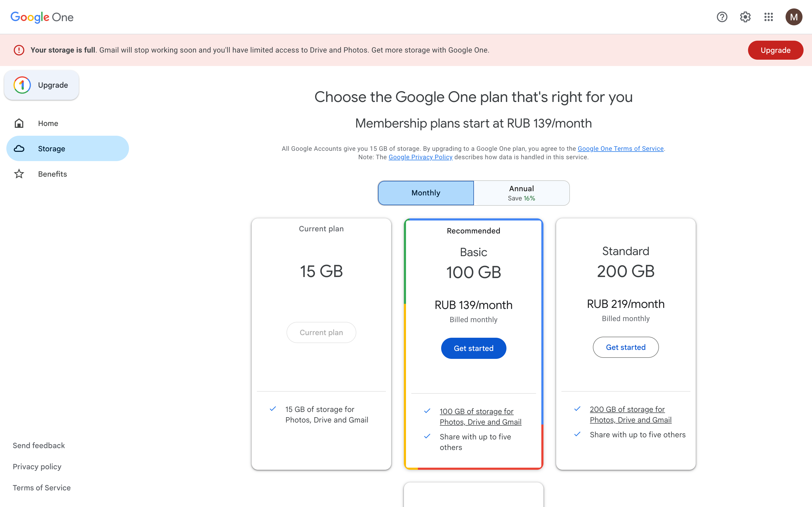Open the help question mark icon
Viewport: 812px width, 507px height.
point(722,17)
